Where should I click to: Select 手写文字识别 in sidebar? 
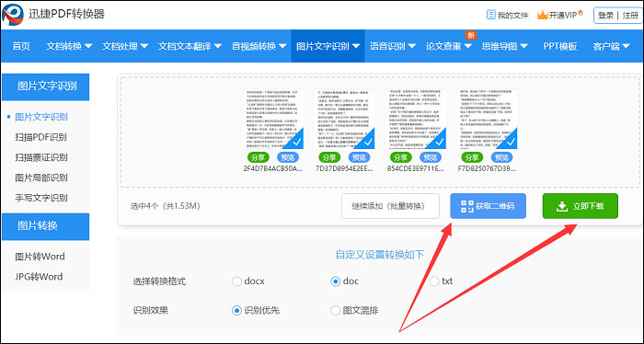point(41,198)
